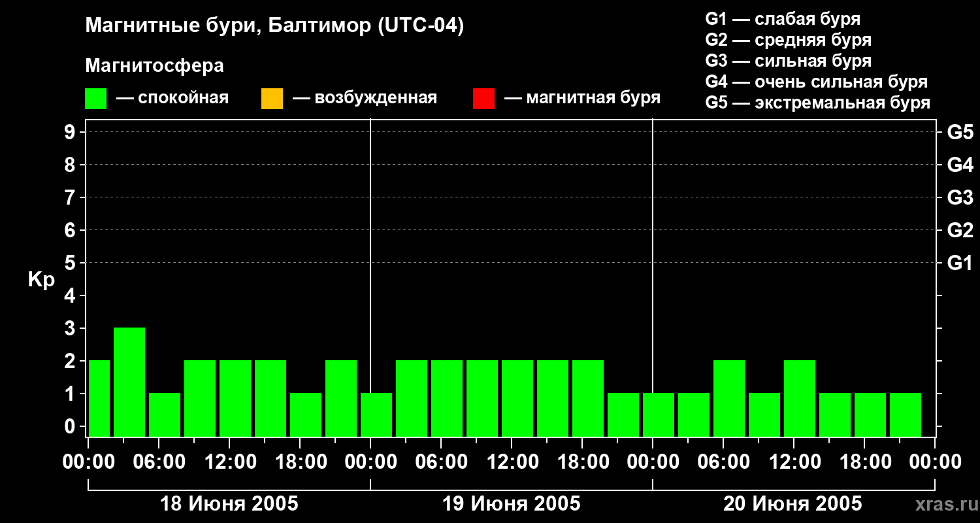Click the Kp 1 bar after 06:00 on 18 Июня
980x523 pixels.
pyautogui.click(x=165, y=414)
